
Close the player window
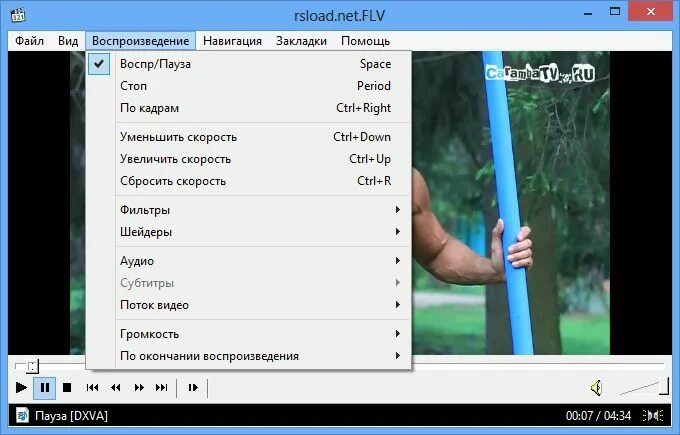651,12
